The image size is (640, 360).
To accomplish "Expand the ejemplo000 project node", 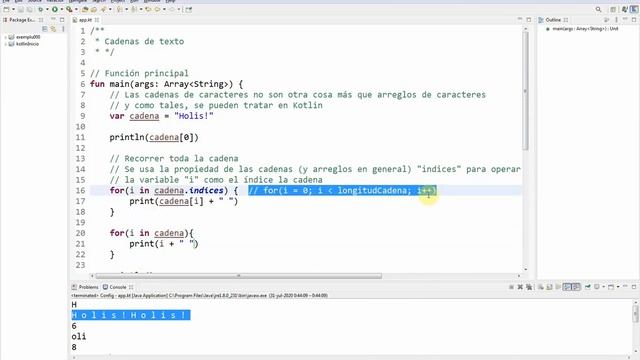I will [x=5, y=37].
